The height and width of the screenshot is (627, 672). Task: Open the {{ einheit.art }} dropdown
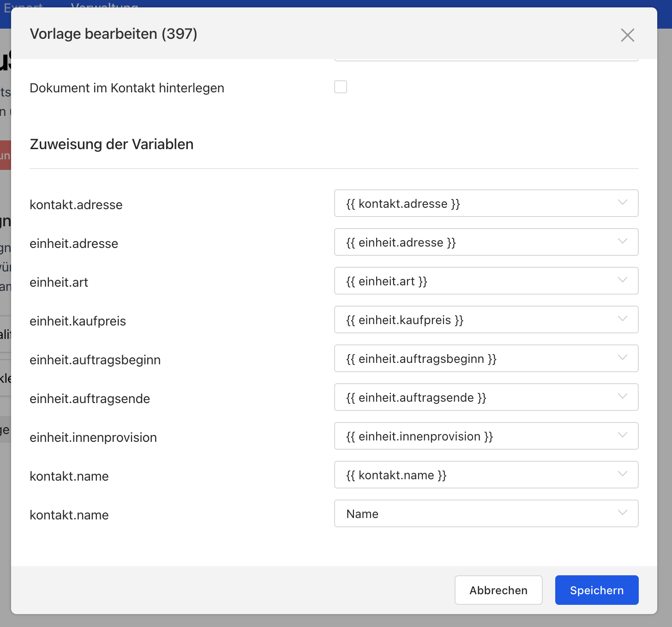(x=486, y=281)
